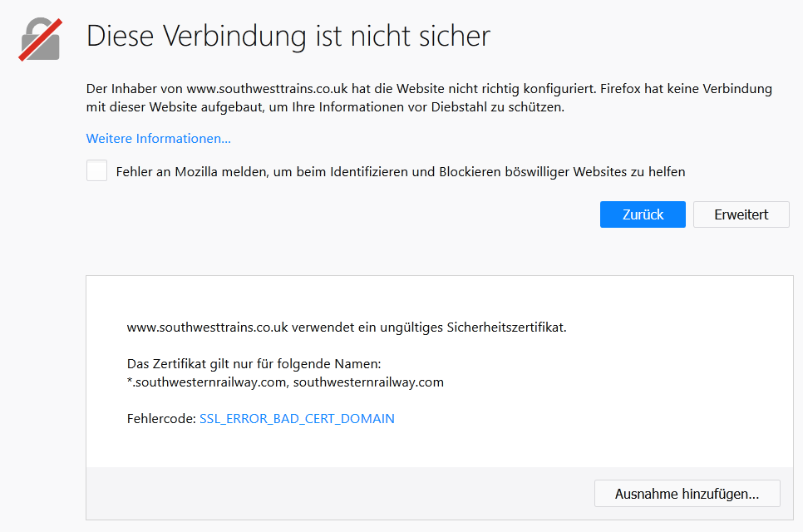
Task: Toggle the Erweitert details button
Action: click(x=741, y=214)
